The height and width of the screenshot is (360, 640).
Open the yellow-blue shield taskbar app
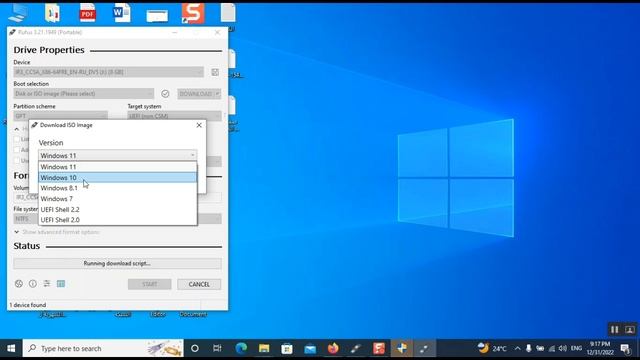402,348
